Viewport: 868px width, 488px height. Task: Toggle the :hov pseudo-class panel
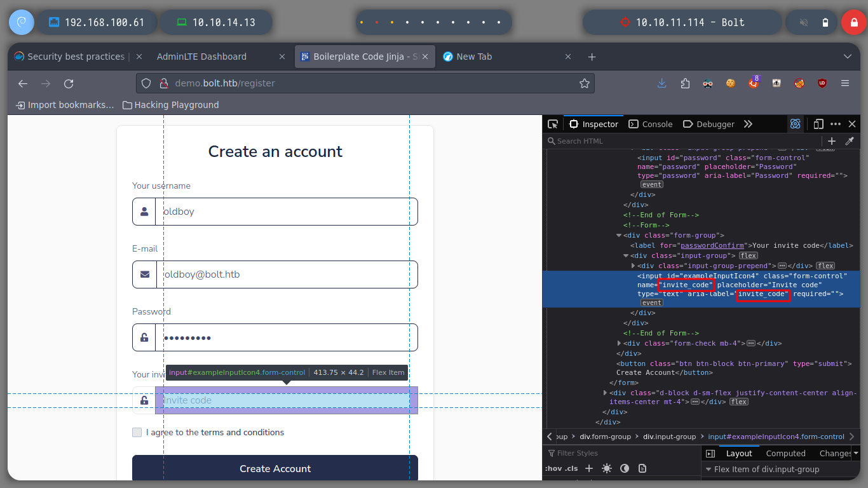552,468
